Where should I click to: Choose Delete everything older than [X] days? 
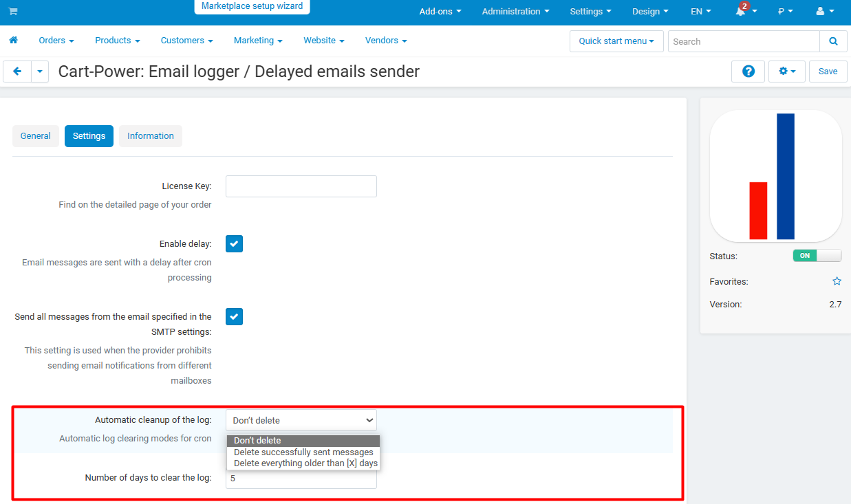[303, 463]
